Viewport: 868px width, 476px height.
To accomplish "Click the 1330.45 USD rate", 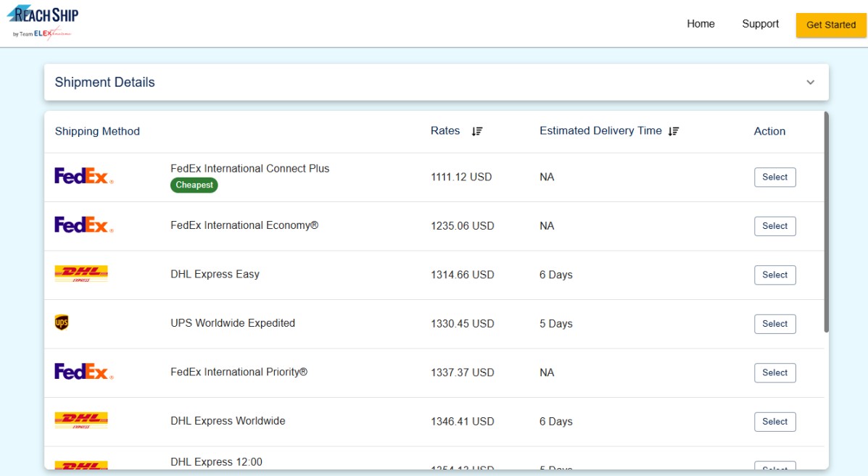I will click(462, 323).
